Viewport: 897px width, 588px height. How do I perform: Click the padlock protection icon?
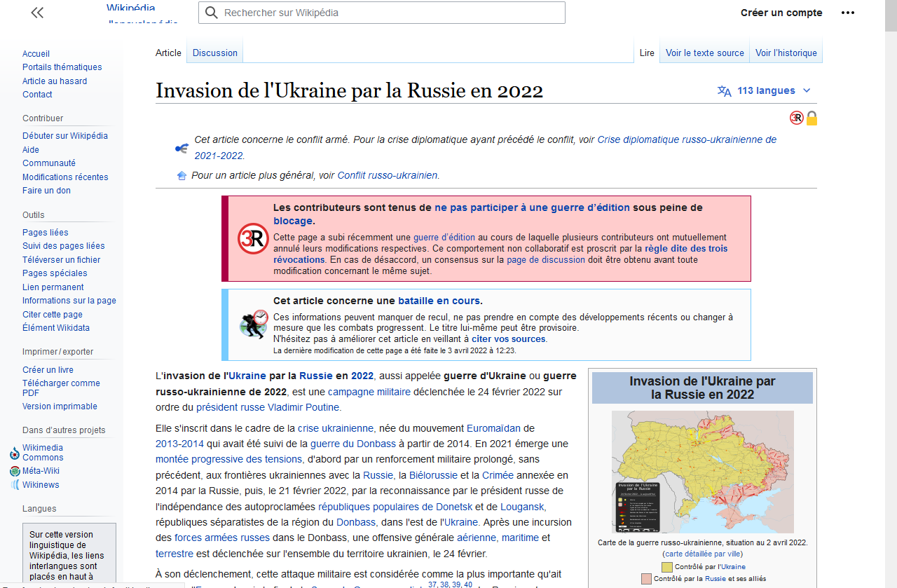812,118
